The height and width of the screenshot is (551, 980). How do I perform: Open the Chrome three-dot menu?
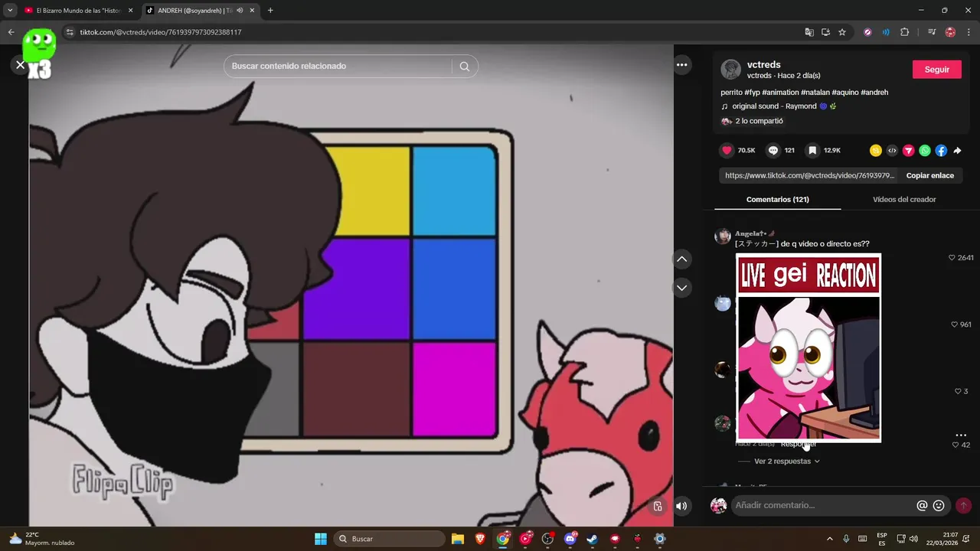(969, 32)
